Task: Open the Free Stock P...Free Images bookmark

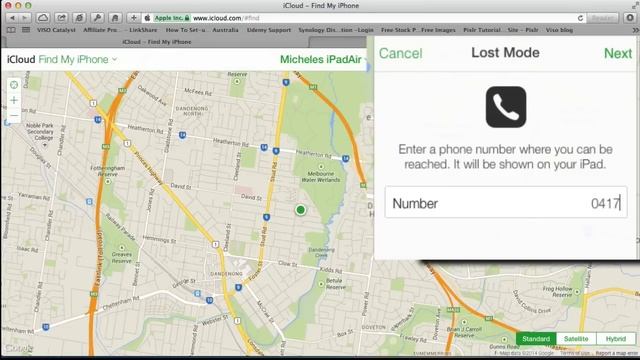Action: click(418, 30)
